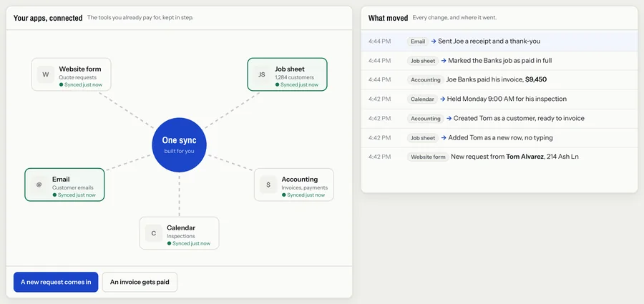Click the blue arrow in the Email receipt row
Image resolution: width=644 pixels, height=304 pixels.
(x=434, y=41)
